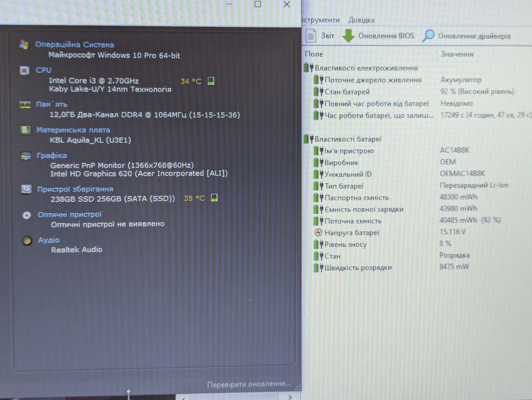Image resolution: width=532 pixels, height=400 pixels.
Task: Open the Довідка menu
Action: click(361, 20)
